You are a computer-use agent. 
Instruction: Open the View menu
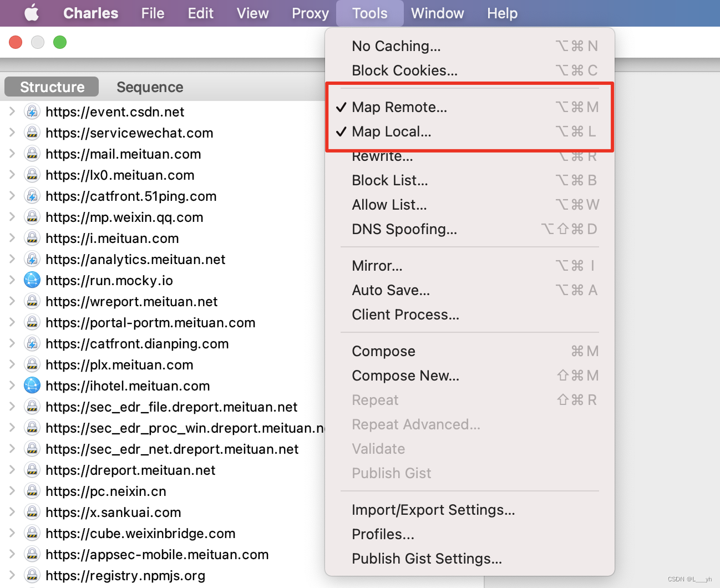pos(252,13)
